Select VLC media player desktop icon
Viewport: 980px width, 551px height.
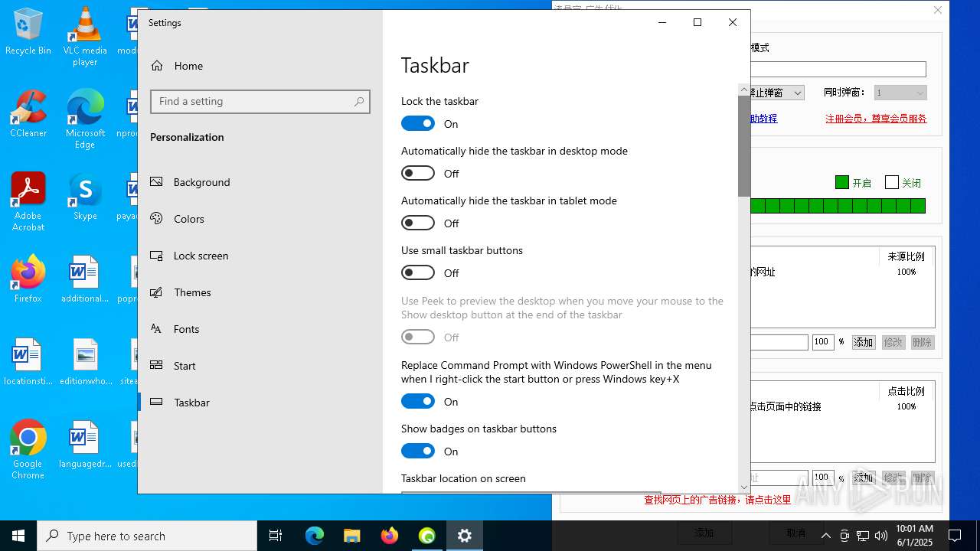pos(85,37)
